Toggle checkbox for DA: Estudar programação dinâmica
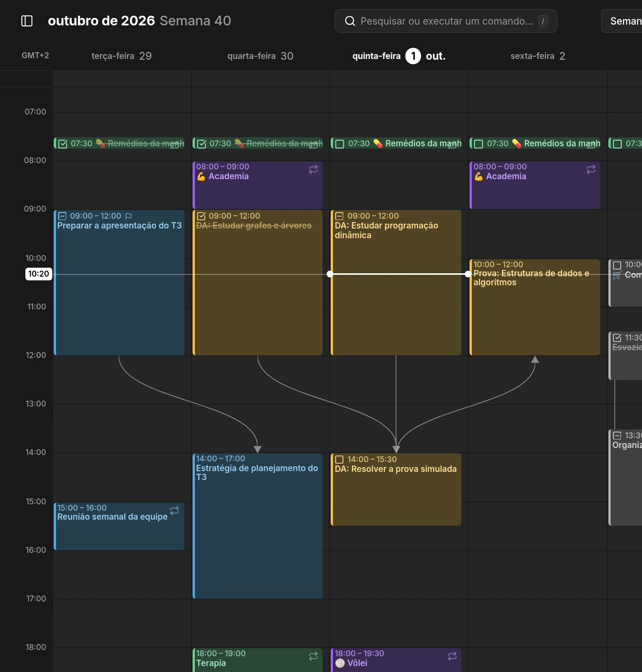This screenshot has height=672, width=642. (339, 216)
